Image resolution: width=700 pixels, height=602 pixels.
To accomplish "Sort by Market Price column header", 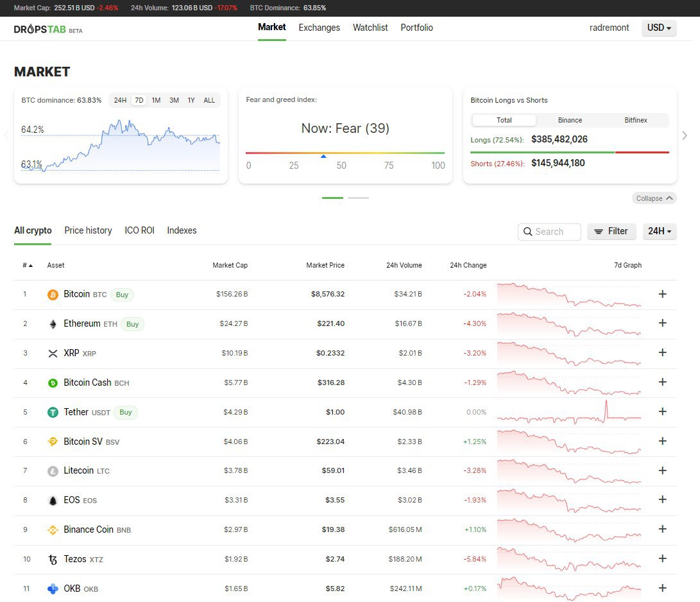I will 325,265.
